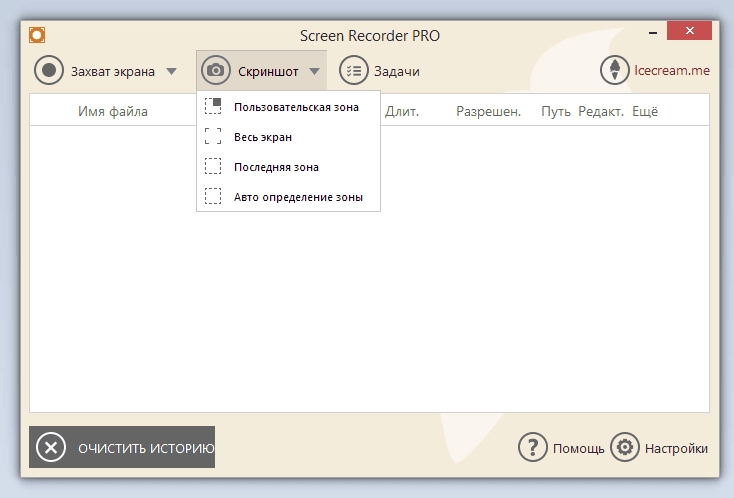Open the Задачи tasks list icon
The width and height of the screenshot is (734, 498).
tap(354, 70)
